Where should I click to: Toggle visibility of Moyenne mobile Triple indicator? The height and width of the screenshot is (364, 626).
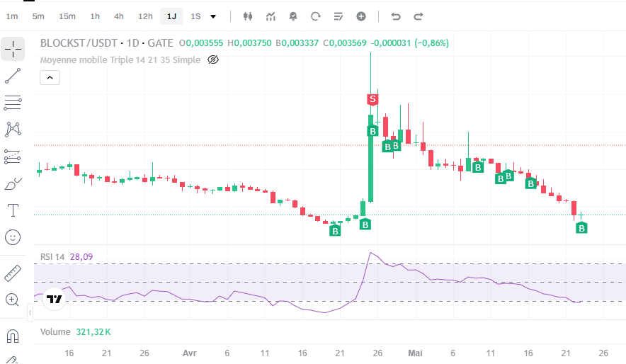[213, 60]
